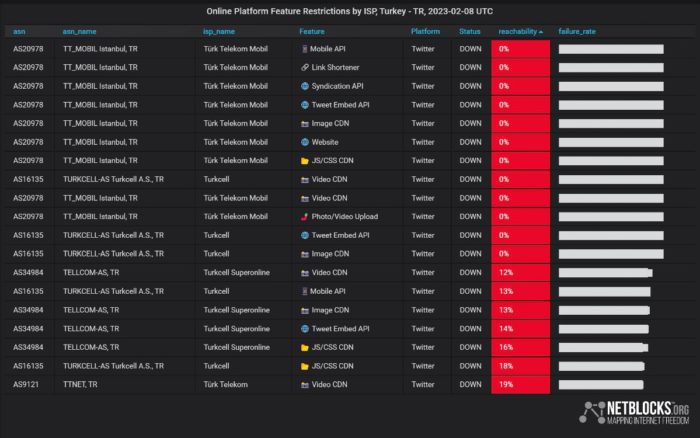Click the Syndication API feature text
This screenshot has width=700, height=438.
pos(338,86)
